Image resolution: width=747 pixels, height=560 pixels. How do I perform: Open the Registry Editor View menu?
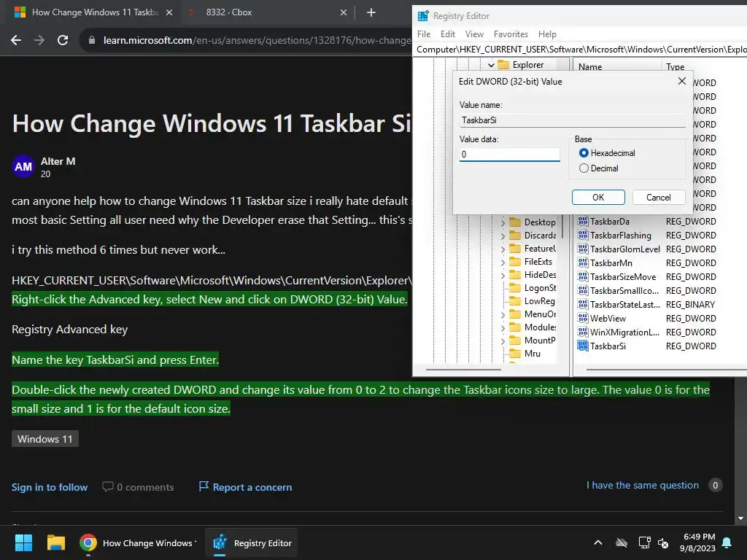tap(474, 34)
